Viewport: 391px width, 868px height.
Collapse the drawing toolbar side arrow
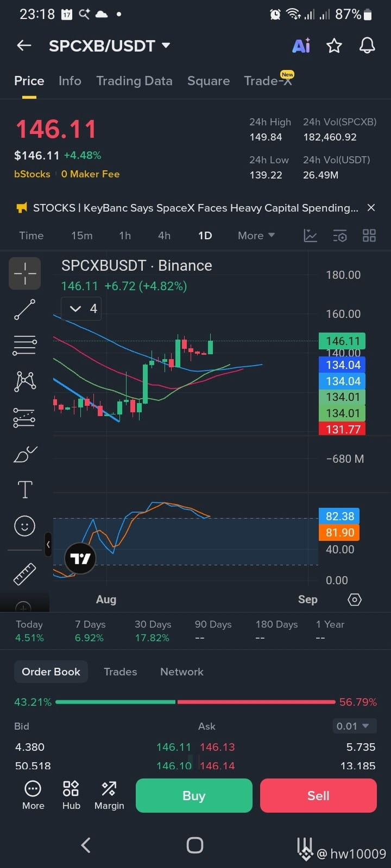[48, 544]
